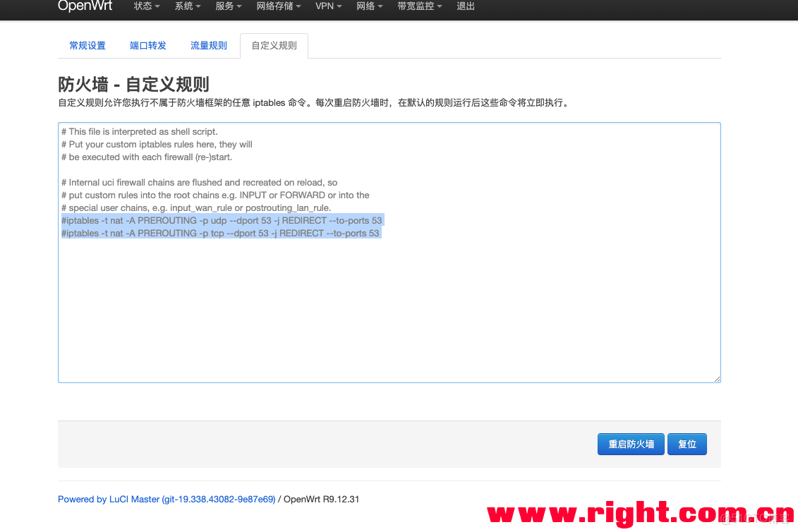Viewport: 798px width, 532px height.
Task: Open the OpenWrt home logo
Action: point(85,6)
